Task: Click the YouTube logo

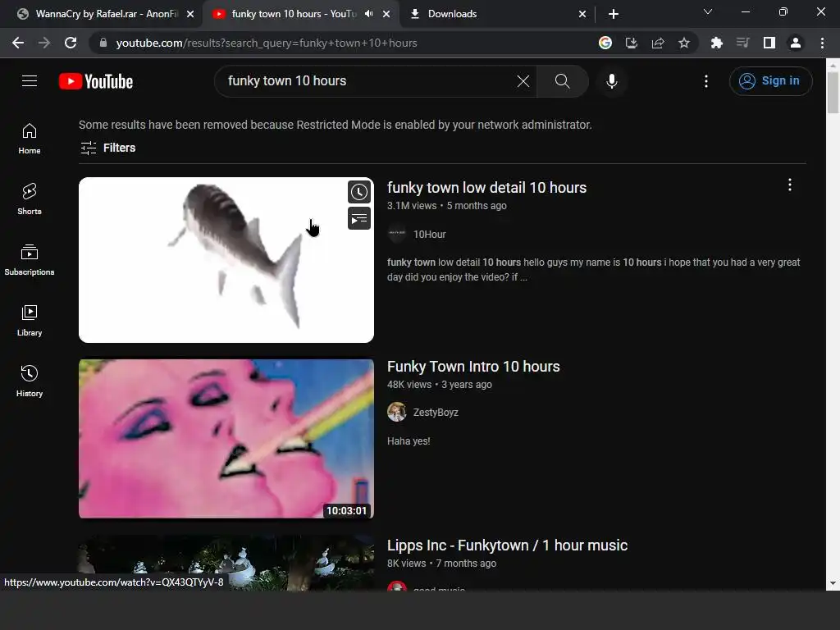Action: [x=96, y=81]
